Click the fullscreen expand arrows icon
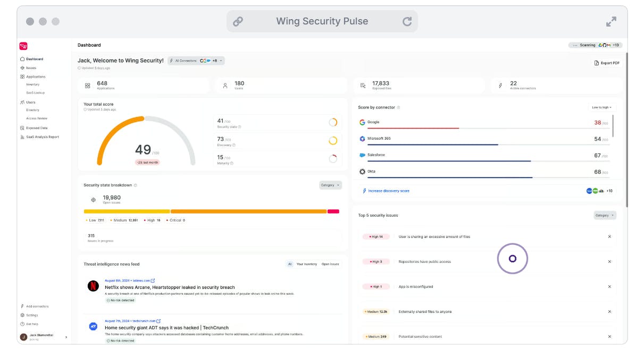Screen dimensions: 644x350 (611, 22)
